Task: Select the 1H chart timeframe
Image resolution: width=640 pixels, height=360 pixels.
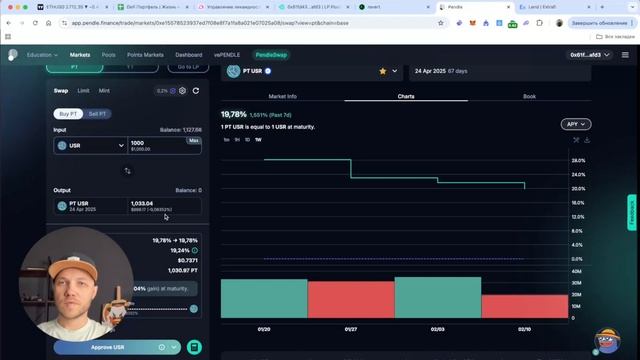Action: pyautogui.click(x=237, y=140)
